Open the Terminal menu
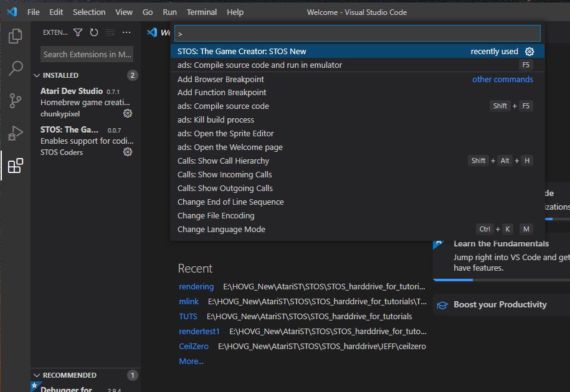570x392 pixels. (x=202, y=12)
